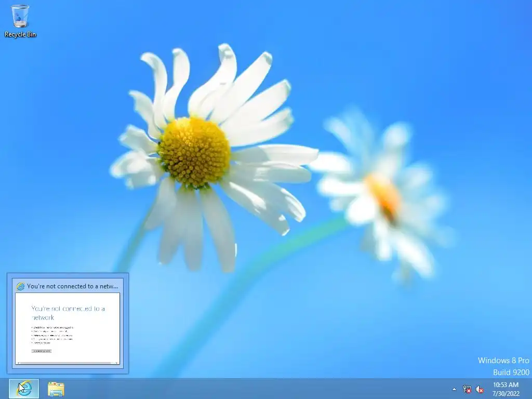
Task: Open the Recycle Bin desktop icon
Action: 20,20
